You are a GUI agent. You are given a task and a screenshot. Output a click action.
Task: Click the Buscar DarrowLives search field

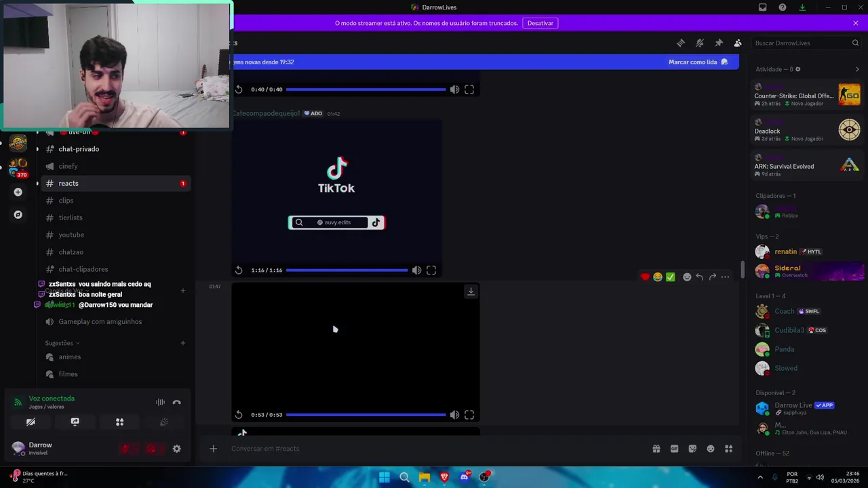pos(807,43)
